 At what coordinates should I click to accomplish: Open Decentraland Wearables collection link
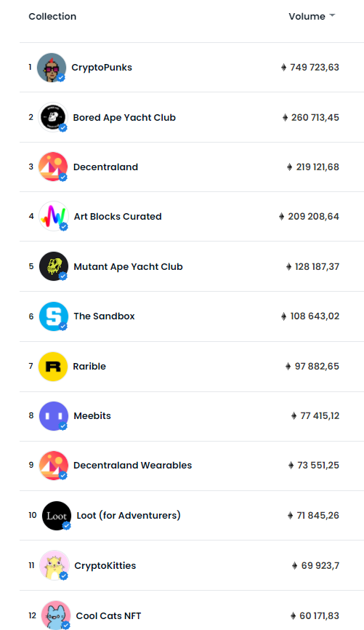click(x=132, y=466)
